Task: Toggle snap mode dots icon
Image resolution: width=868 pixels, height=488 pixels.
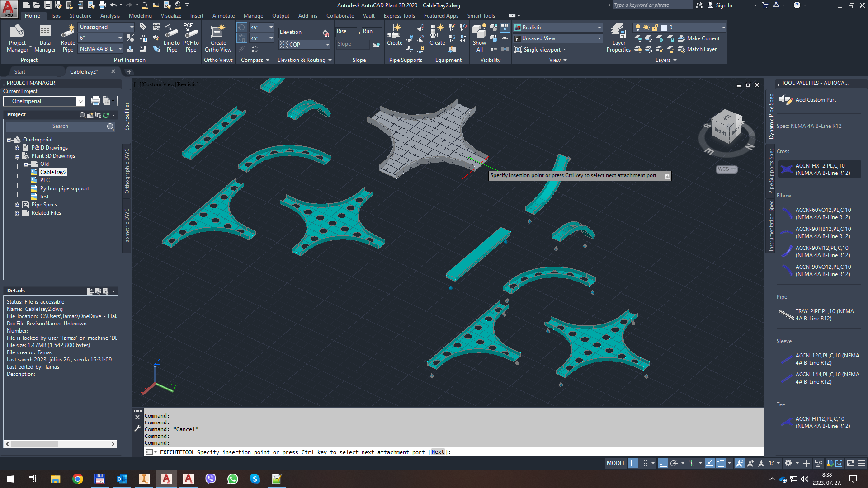Action: point(644,463)
